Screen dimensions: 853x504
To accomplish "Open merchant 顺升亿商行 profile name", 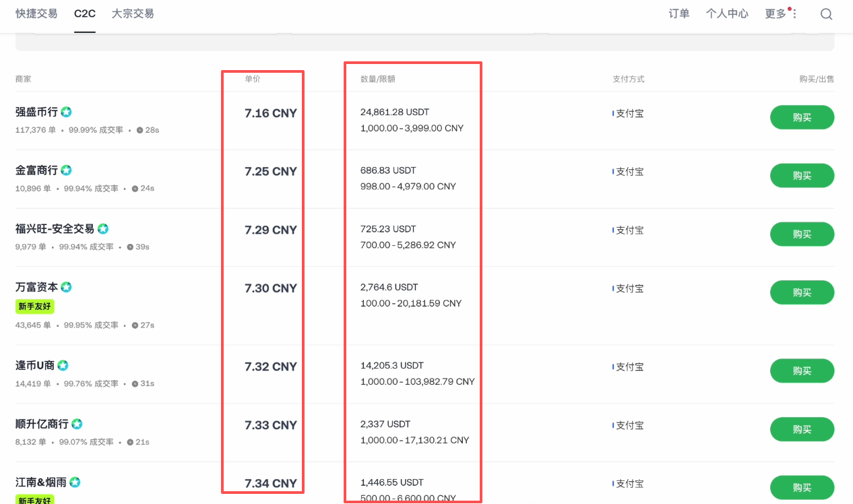I will click(x=42, y=424).
